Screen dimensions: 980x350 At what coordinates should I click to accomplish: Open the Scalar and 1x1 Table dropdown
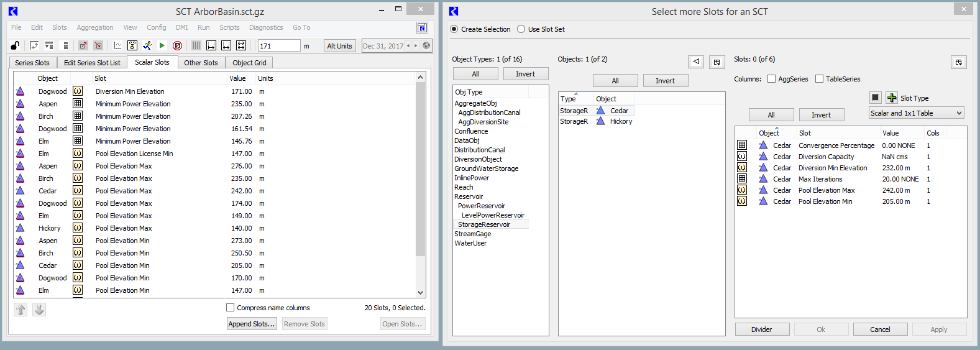coord(916,113)
